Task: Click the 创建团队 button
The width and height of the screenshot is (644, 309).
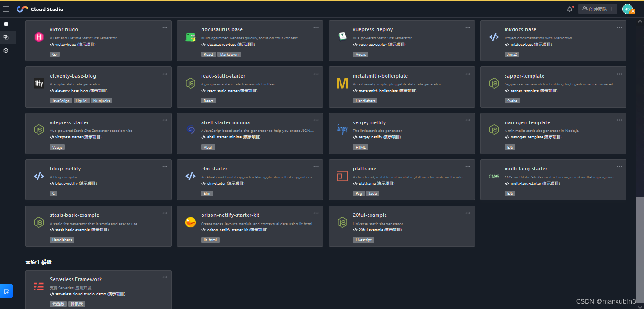Action: (x=598, y=9)
